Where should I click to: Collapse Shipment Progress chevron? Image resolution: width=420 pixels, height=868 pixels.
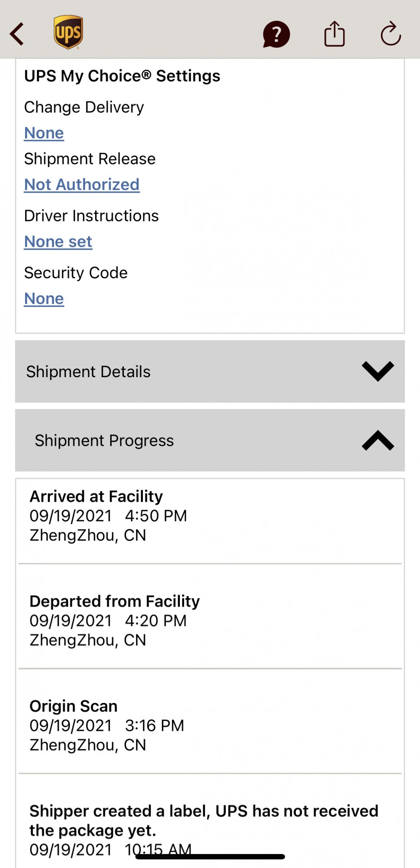[x=377, y=441]
